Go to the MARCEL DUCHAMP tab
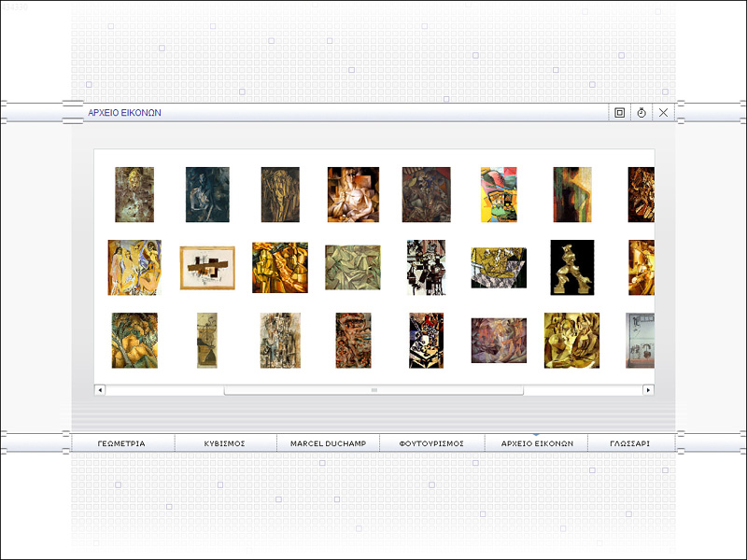Viewport: 747px width, 560px height. click(329, 443)
